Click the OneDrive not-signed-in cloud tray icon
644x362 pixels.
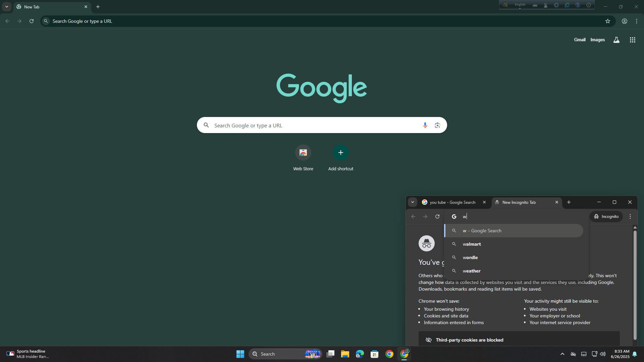[573, 354]
